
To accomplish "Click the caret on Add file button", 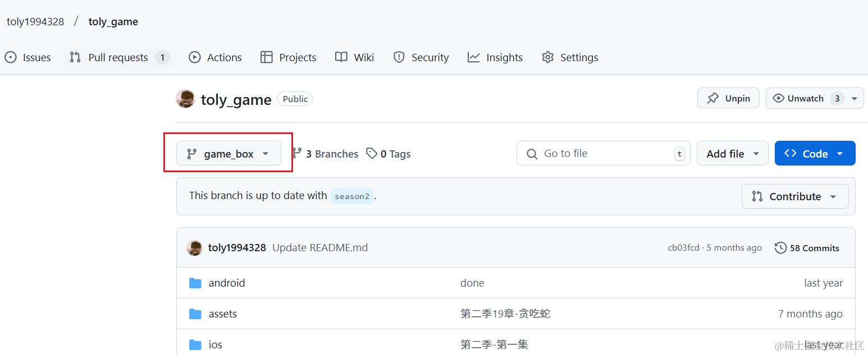I will pos(756,154).
